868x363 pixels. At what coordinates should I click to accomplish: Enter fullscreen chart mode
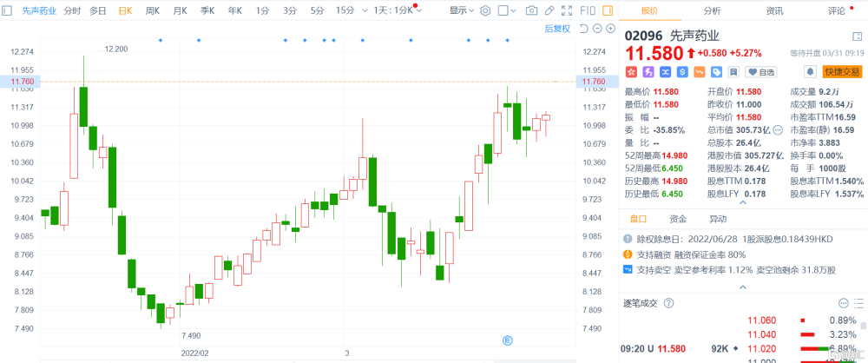tap(567, 10)
